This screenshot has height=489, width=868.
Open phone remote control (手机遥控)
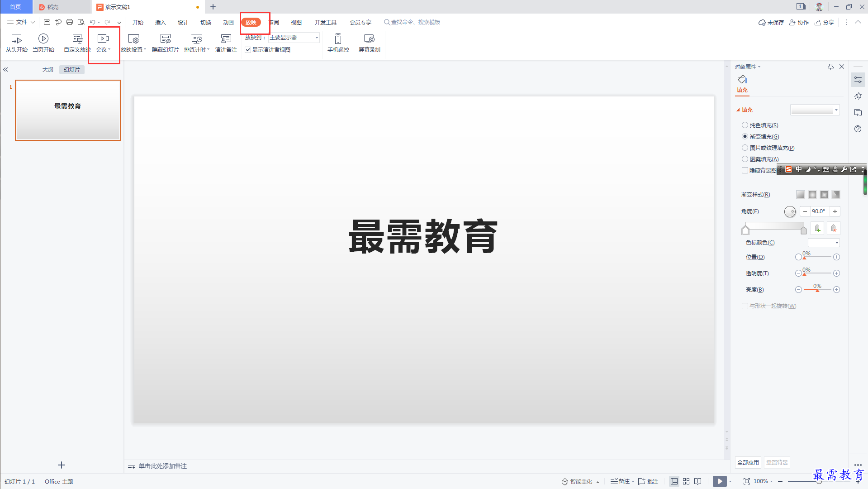[338, 43]
